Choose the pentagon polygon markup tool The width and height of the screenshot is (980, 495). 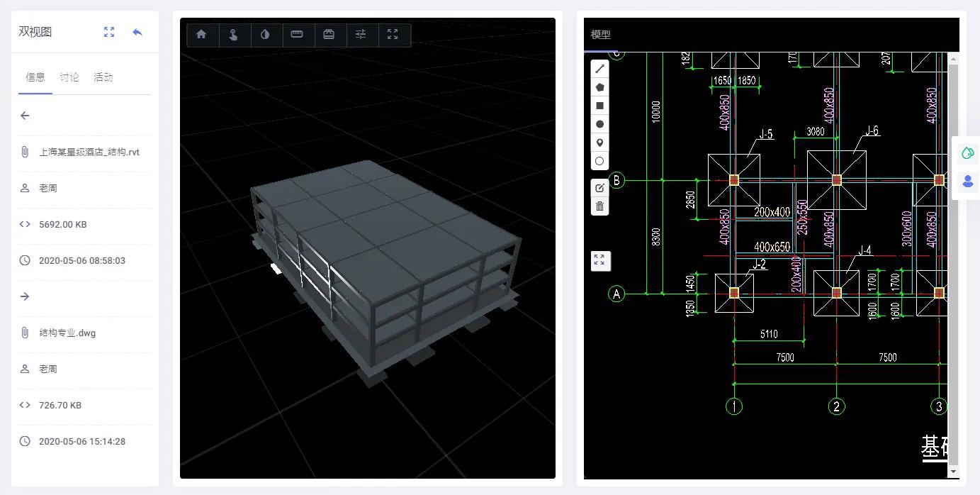click(599, 87)
